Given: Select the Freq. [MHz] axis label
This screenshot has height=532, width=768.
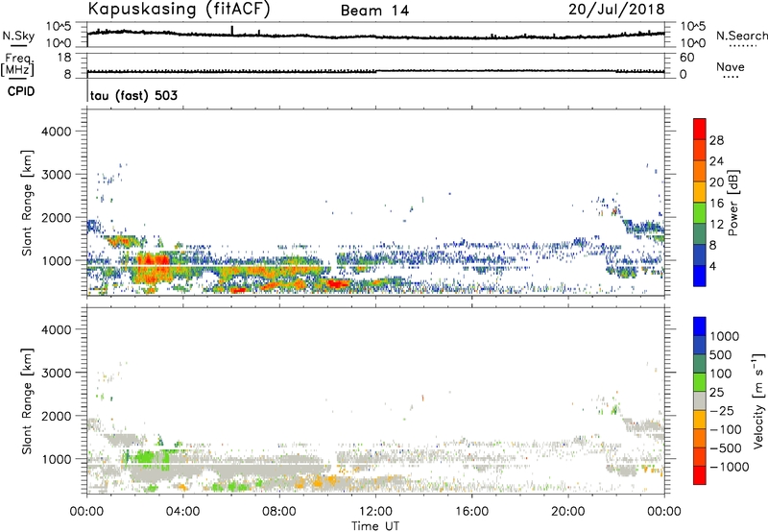Looking at the screenshot, I should pyautogui.click(x=17, y=65).
